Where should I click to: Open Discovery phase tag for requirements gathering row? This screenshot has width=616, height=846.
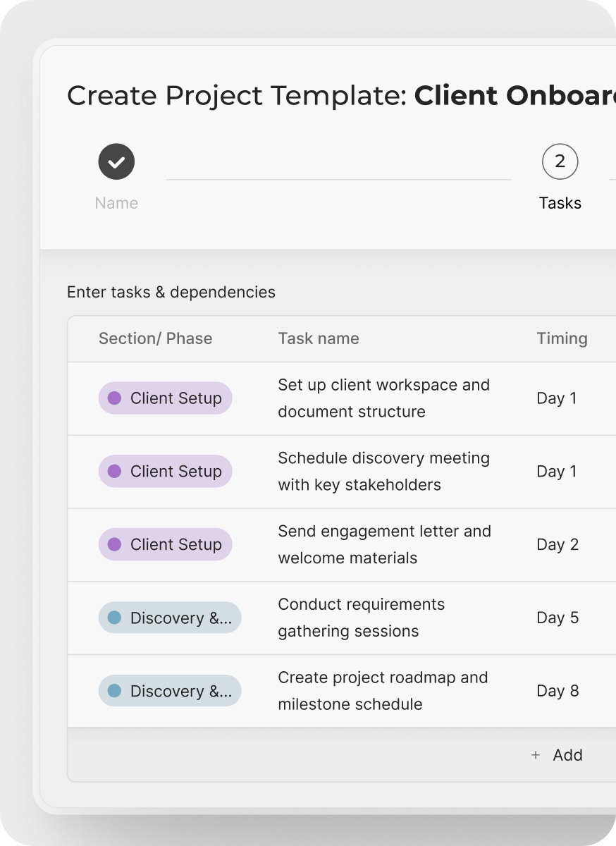(x=170, y=618)
